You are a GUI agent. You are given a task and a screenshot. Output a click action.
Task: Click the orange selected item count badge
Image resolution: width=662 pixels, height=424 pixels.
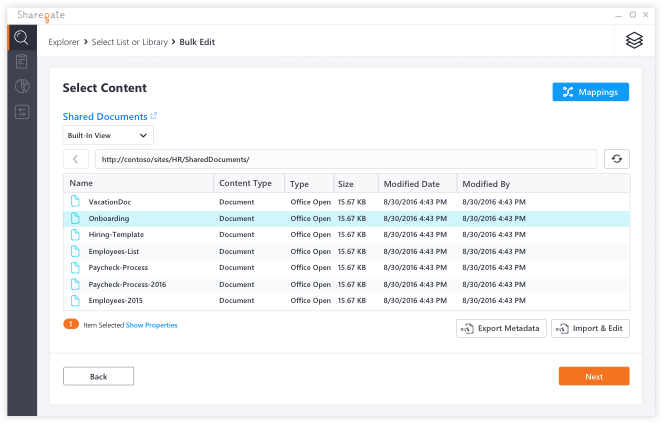pos(71,324)
